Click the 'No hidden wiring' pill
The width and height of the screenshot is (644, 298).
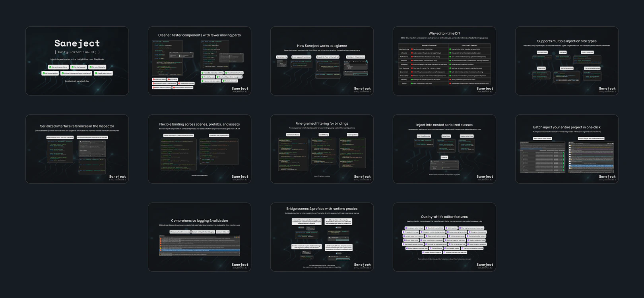click(x=50, y=73)
